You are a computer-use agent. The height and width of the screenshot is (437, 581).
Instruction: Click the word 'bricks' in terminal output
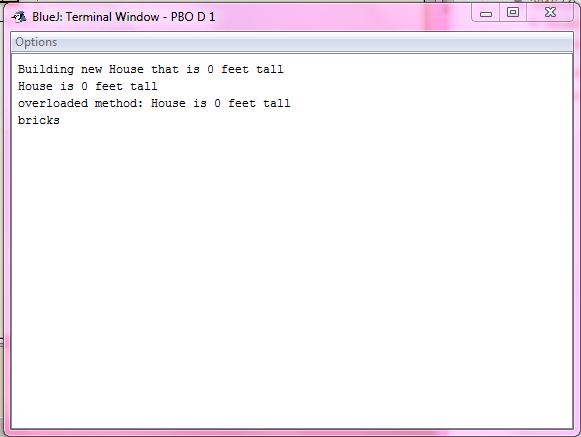point(39,120)
